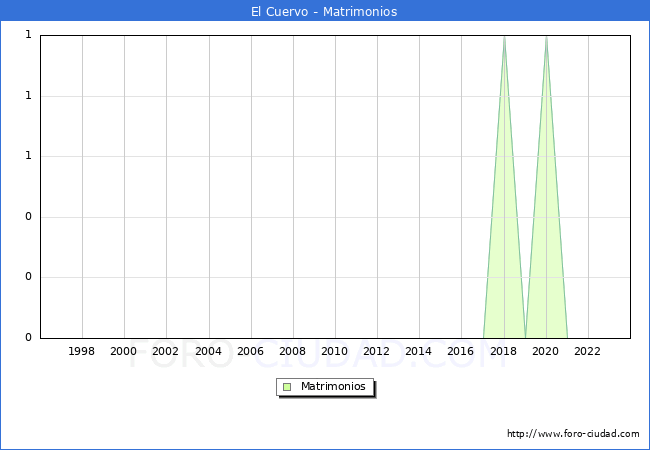Click the chart title El Cuervo - Matrimonios

click(x=324, y=12)
